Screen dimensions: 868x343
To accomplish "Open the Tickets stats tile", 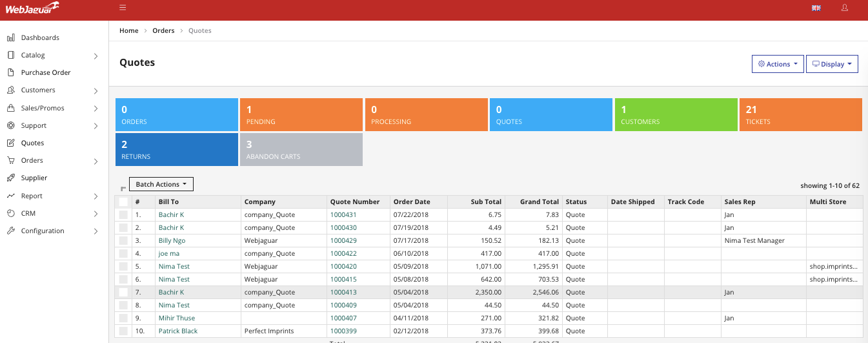I will (x=801, y=114).
